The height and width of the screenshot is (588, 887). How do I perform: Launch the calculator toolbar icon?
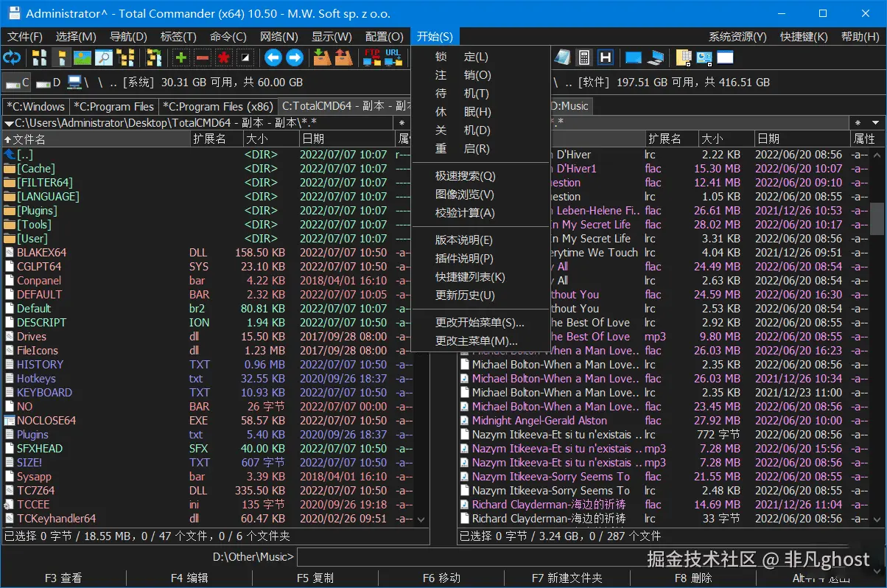tap(584, 57)
